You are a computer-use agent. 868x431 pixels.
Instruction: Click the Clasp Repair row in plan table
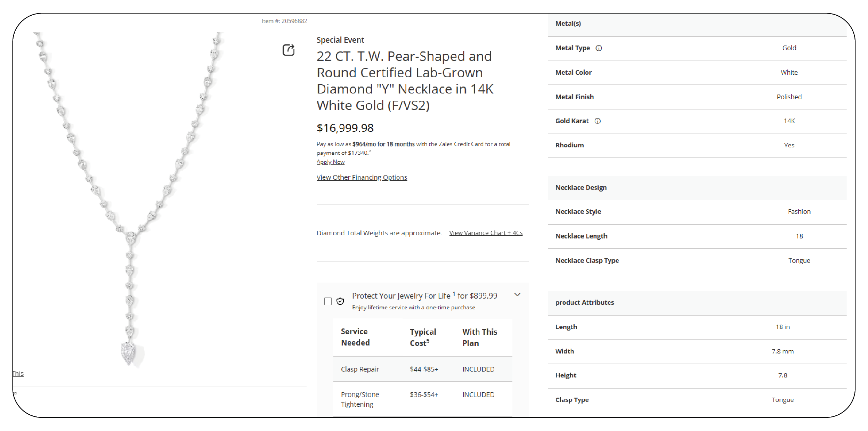pyautogui.click(x=360, y=369)
